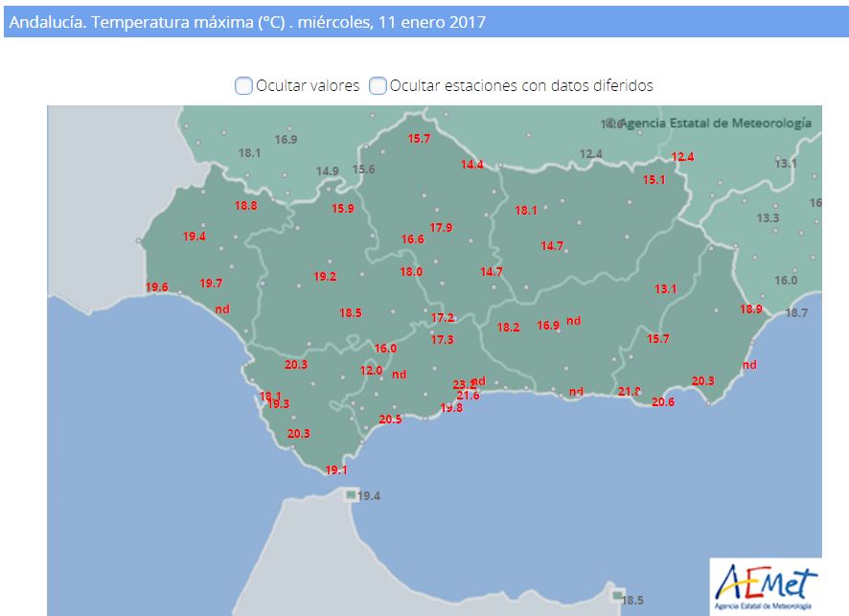This screenshot has width=849, height=616.
Task: Select the northern station value 15.1
Action: click(654, 180)
